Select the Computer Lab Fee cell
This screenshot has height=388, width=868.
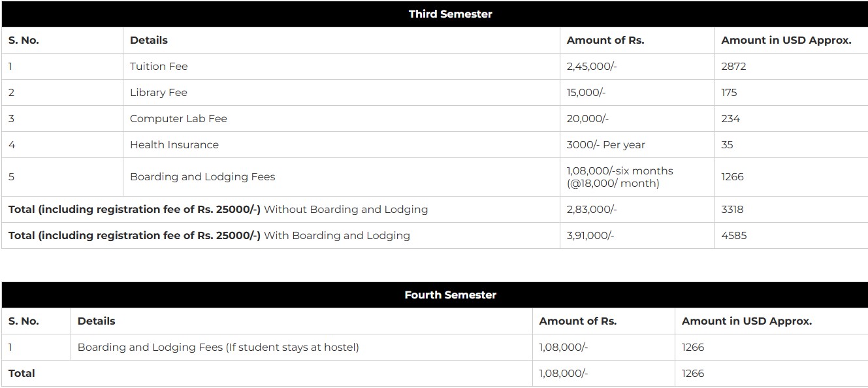178,118
